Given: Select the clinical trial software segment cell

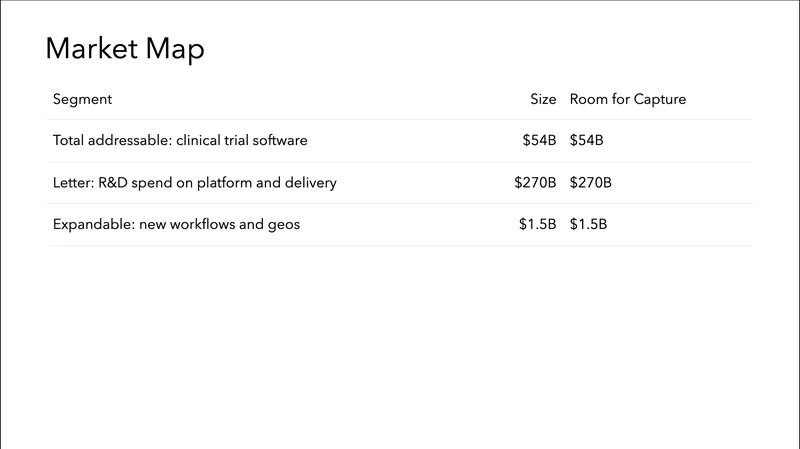Looking at the screenshot, I should click(x=180, y=141).
